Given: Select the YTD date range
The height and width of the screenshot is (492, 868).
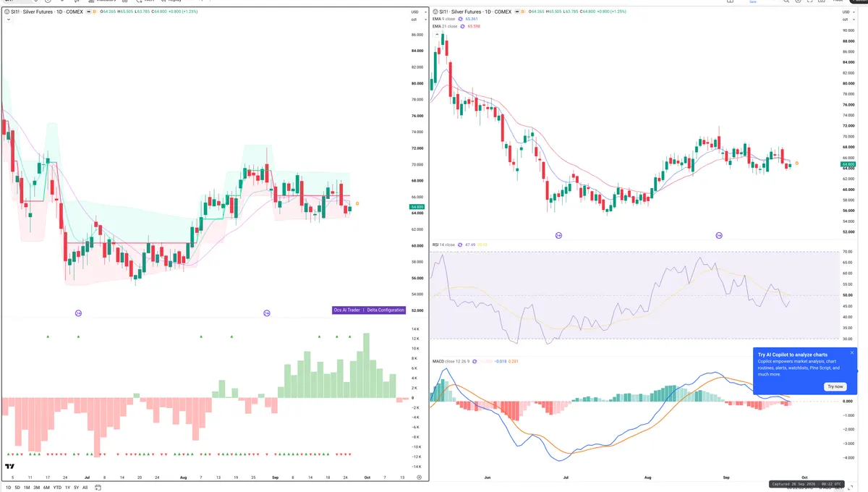Looking at the screenshot, I should point(57,488).
